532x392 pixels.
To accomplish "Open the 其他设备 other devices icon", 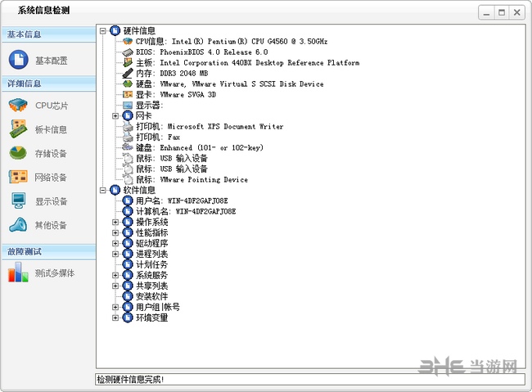I will pos(19,225).
